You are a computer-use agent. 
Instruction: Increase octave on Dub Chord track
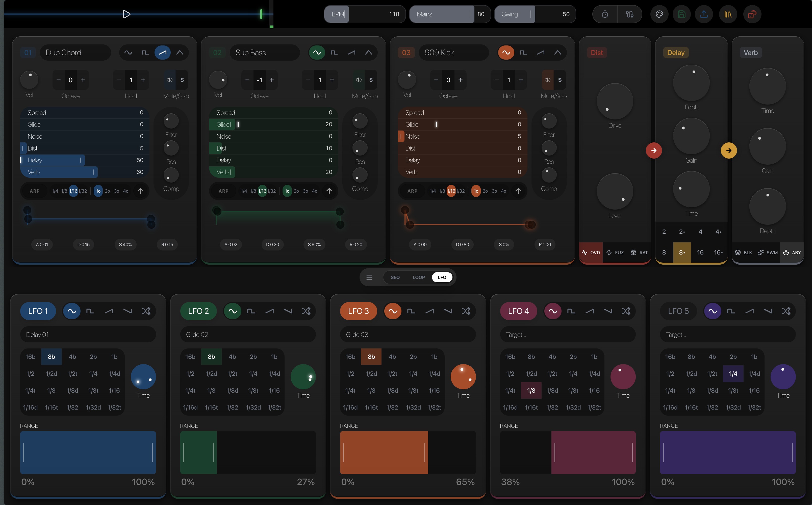tap(83, 80)
